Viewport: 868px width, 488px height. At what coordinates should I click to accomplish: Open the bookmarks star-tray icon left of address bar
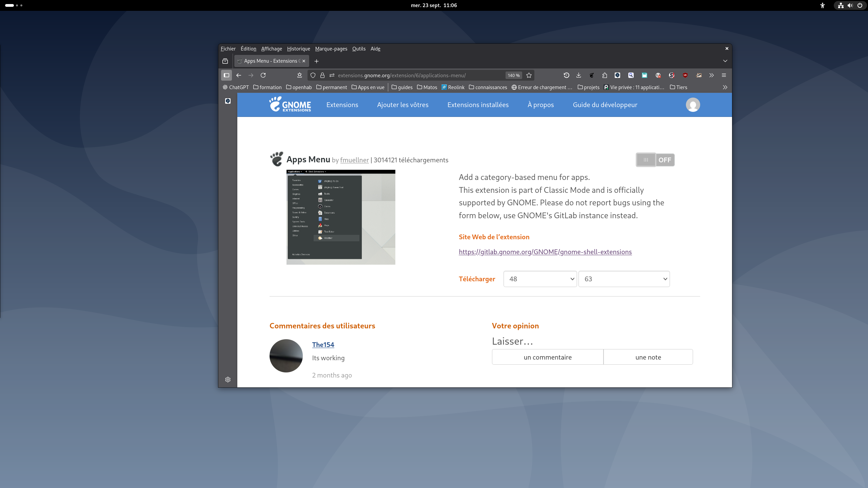coord(299,75)
